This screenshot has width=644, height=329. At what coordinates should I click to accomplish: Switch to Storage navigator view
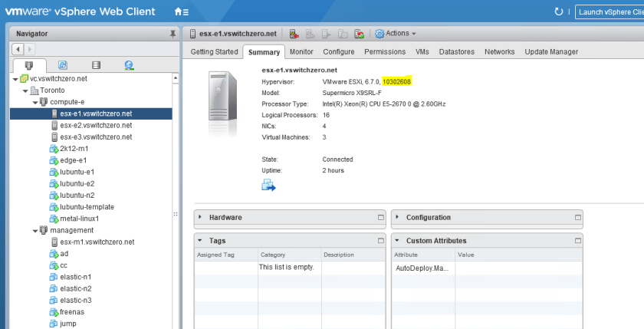click(96, 66)
